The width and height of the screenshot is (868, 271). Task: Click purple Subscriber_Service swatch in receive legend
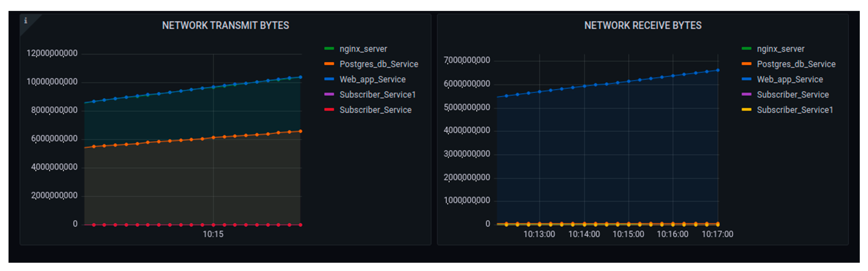746,94
